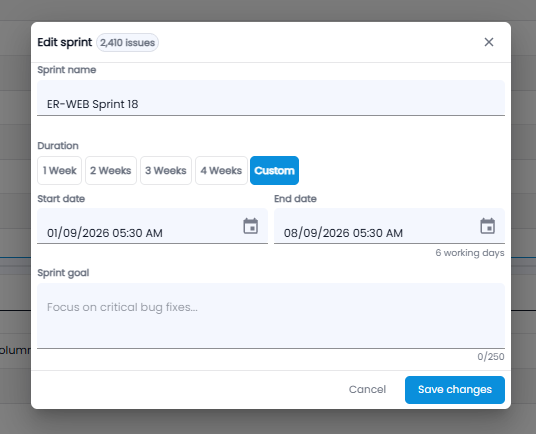Screen dimensions: 536x434
Task: Click Save changes button
Action: point(455,390)
